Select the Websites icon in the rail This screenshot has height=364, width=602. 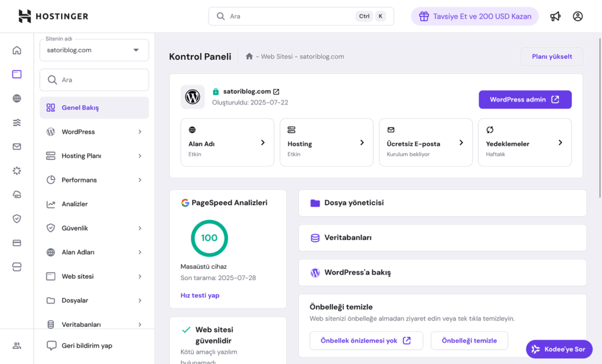click(17, 74)
